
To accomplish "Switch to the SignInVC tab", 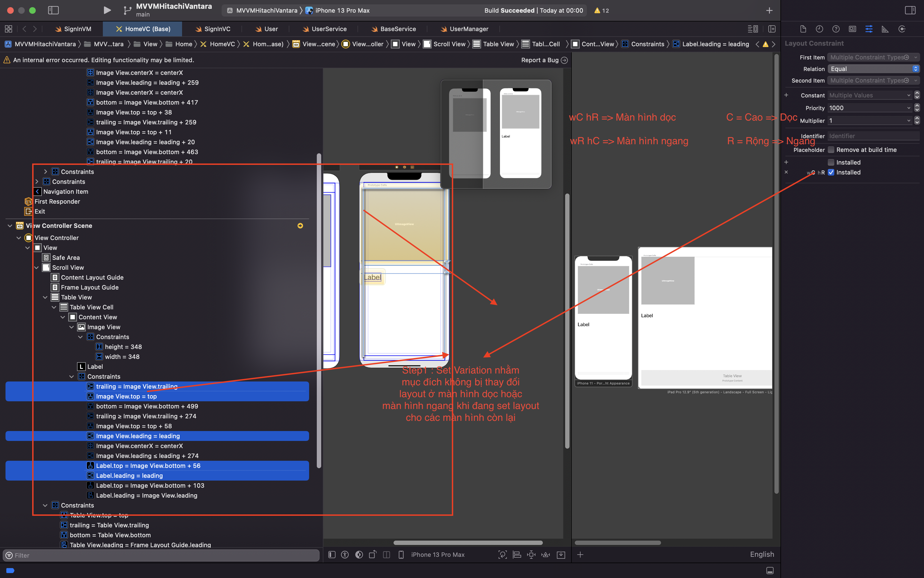I will coord(213,29).
